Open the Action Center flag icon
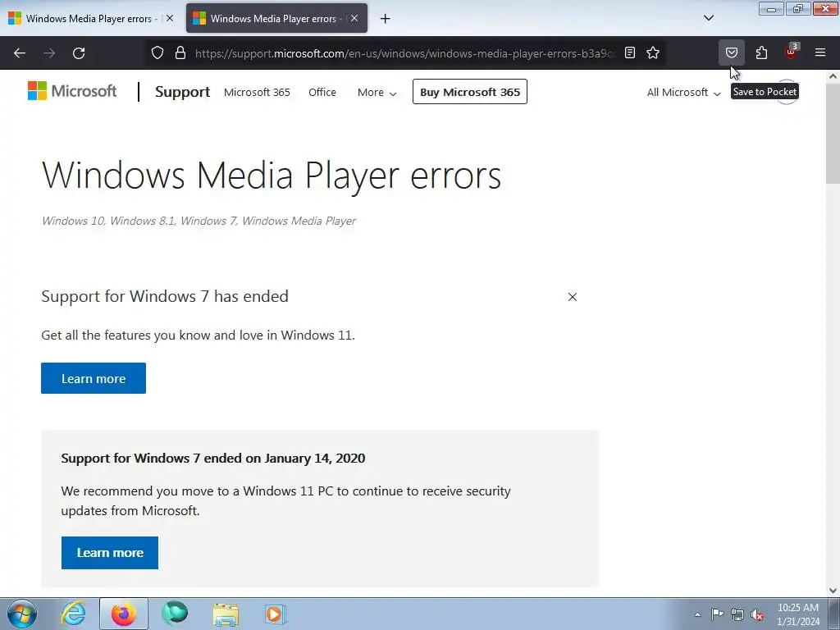 (x=717, y=614)
